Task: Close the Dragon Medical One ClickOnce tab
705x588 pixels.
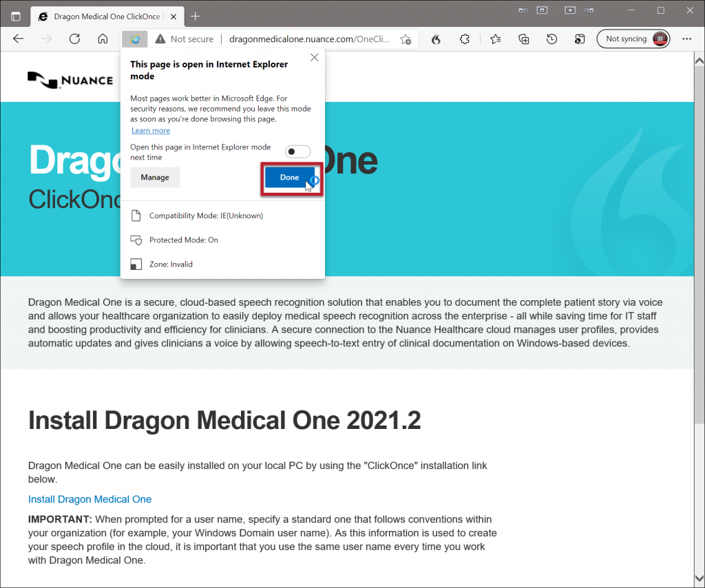Action: coord(173,17)
